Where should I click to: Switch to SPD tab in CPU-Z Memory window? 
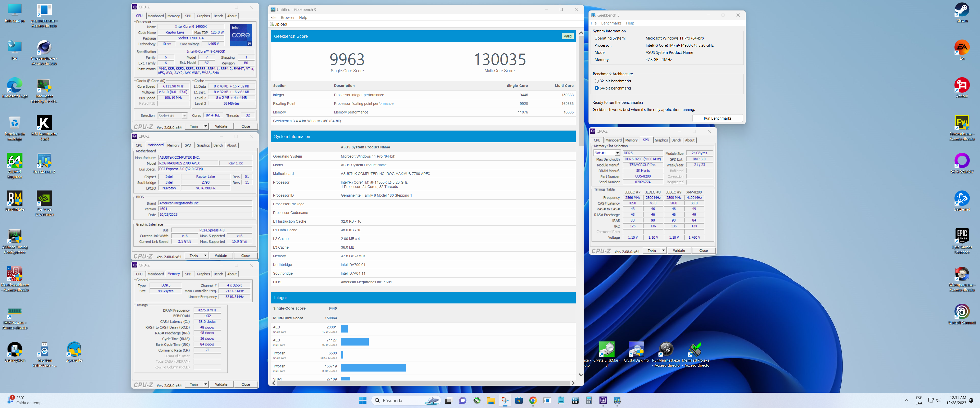tap(188, 274)
